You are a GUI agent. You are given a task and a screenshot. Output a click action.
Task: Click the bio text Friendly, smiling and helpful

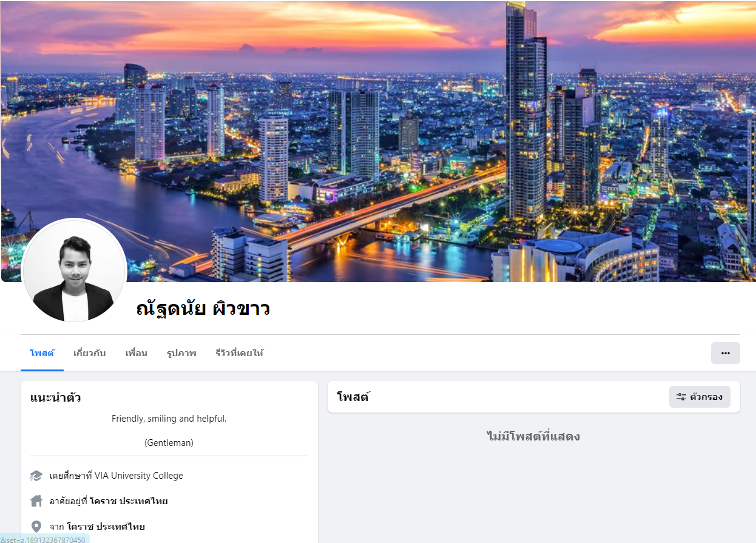point(169,419)
